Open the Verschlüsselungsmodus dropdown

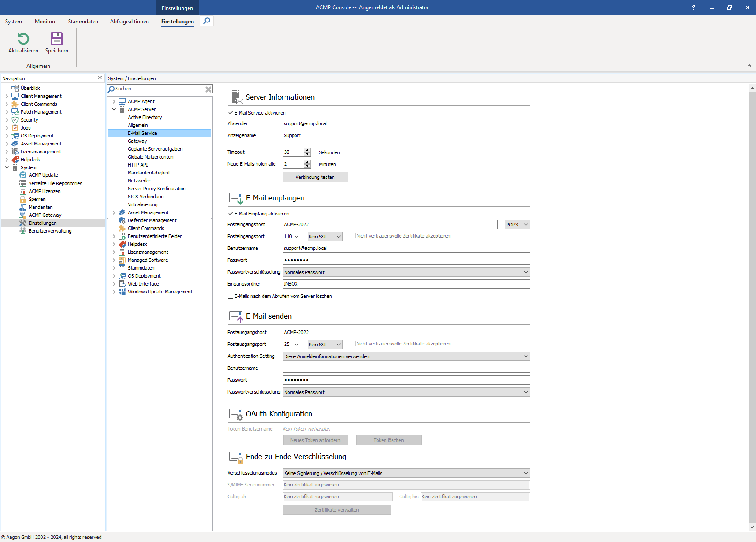(x=525, y=473)
